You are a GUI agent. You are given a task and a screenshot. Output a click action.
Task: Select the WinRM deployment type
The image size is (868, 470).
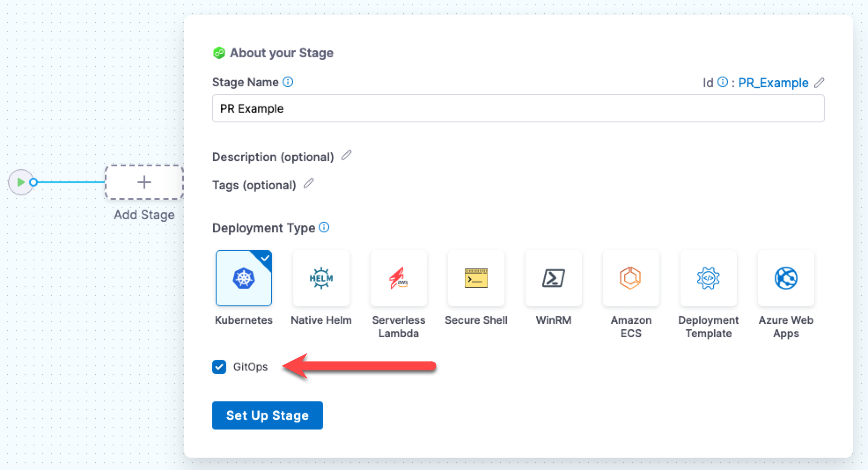pos(553,278)
